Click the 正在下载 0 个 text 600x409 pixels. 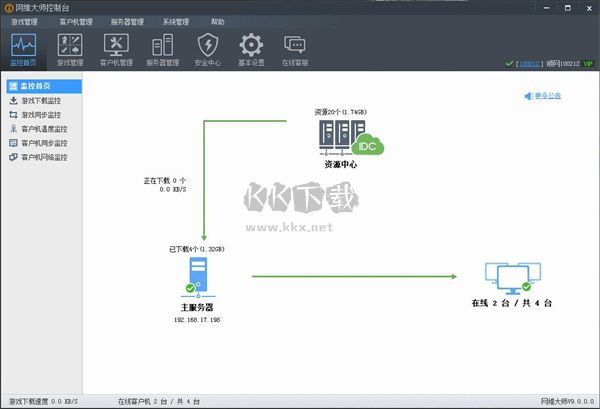point(165,181)
